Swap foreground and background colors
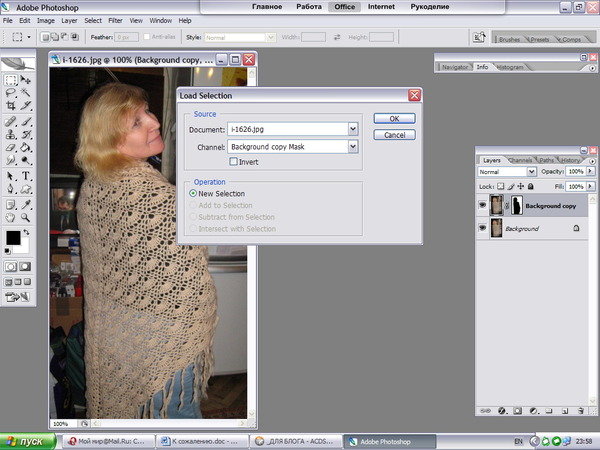 (x=26, y=232)
